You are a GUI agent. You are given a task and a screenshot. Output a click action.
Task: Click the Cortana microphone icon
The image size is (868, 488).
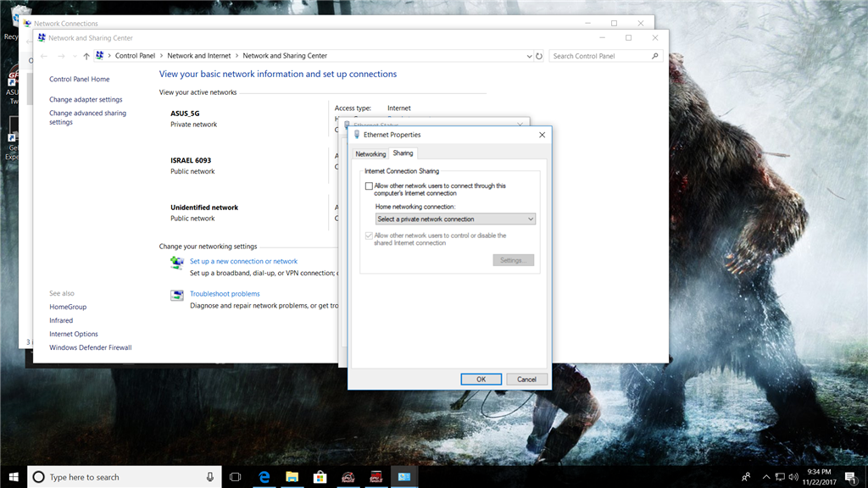point(210,477)
